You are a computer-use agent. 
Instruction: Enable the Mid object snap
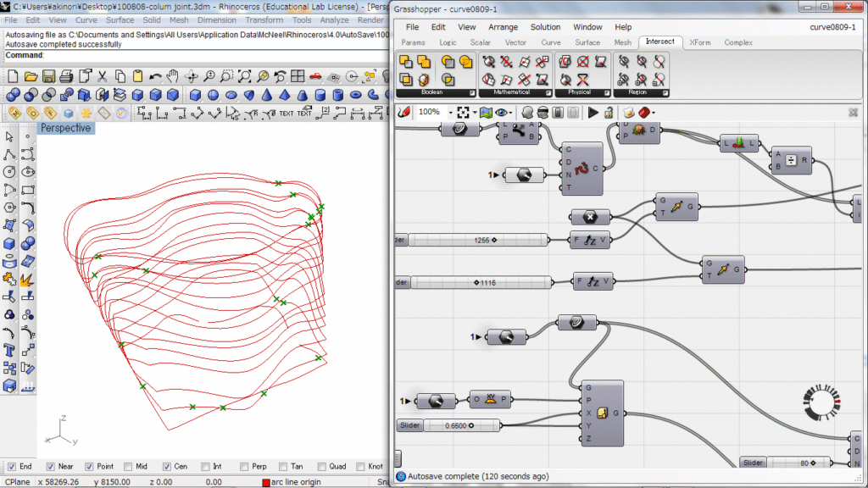click(128, 466)
